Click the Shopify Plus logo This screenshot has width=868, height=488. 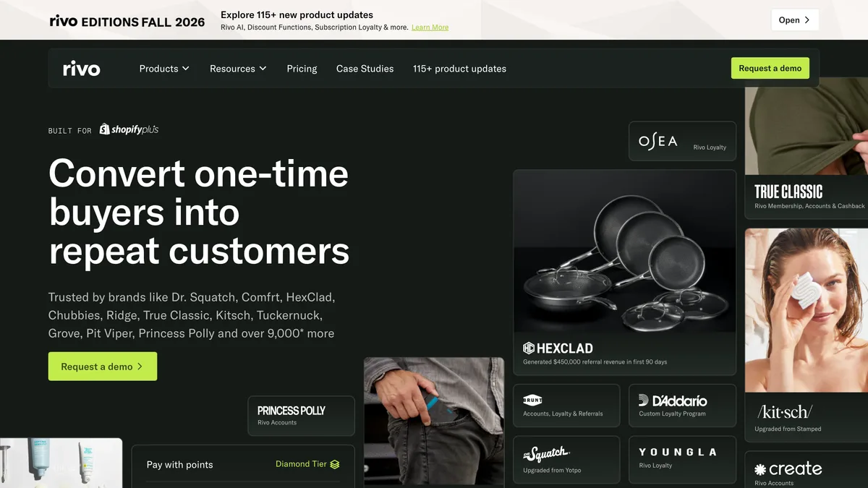point(129,129)
